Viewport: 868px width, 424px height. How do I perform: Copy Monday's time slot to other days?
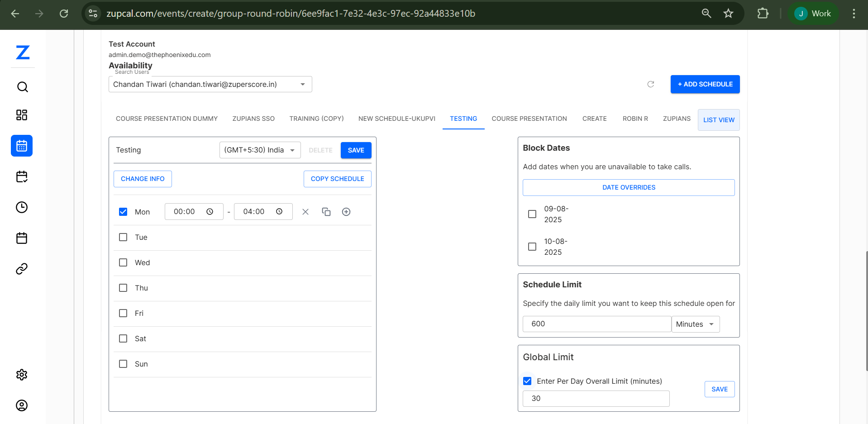(326, 212)
